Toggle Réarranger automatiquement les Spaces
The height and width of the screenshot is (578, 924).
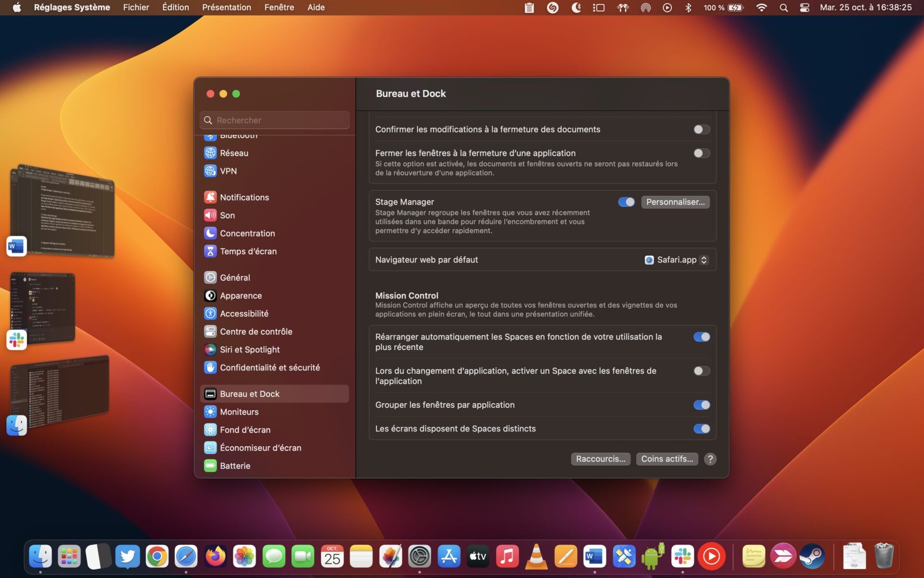point(702,337)
